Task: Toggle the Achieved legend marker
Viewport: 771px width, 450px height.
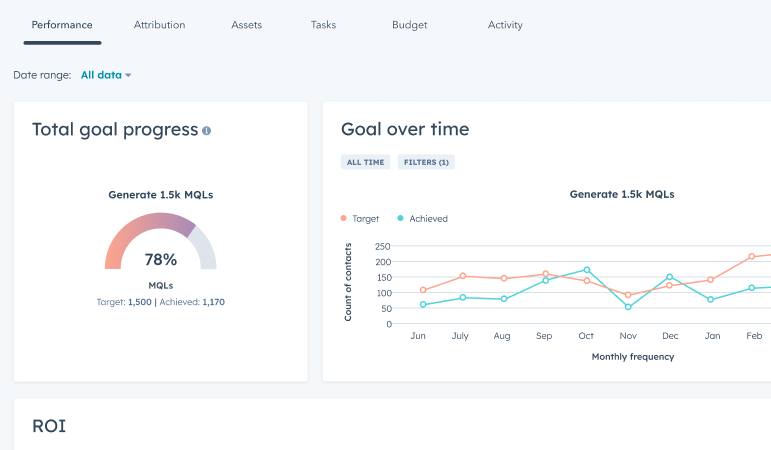Action: pos(401,218)
